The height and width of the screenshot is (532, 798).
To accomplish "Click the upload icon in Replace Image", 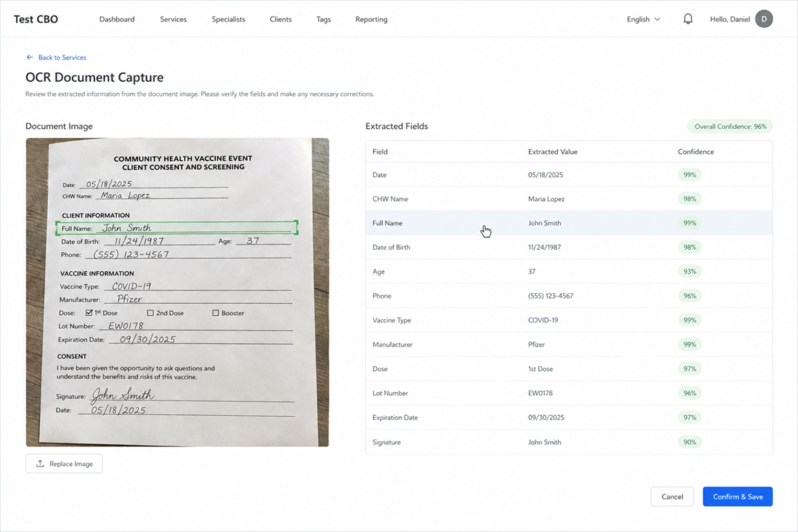I will tap(40, 463).
